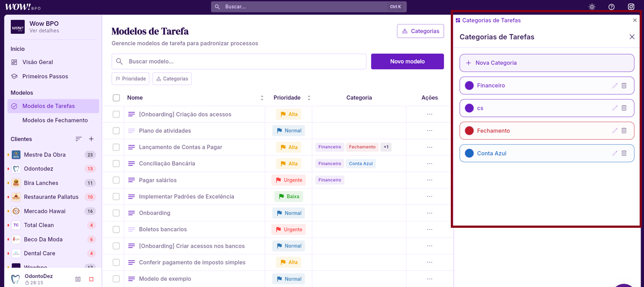Click the Novo modelo button

407,61
